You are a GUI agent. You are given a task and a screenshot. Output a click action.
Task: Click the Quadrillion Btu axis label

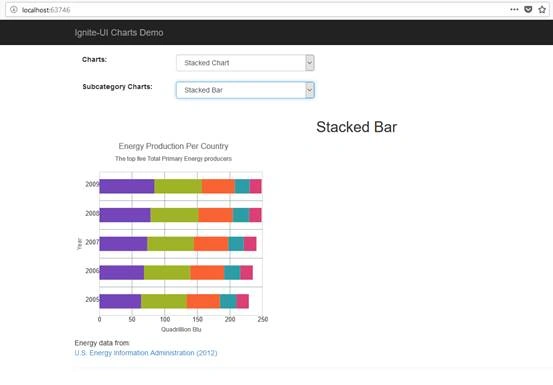click(x=181, y=329)
